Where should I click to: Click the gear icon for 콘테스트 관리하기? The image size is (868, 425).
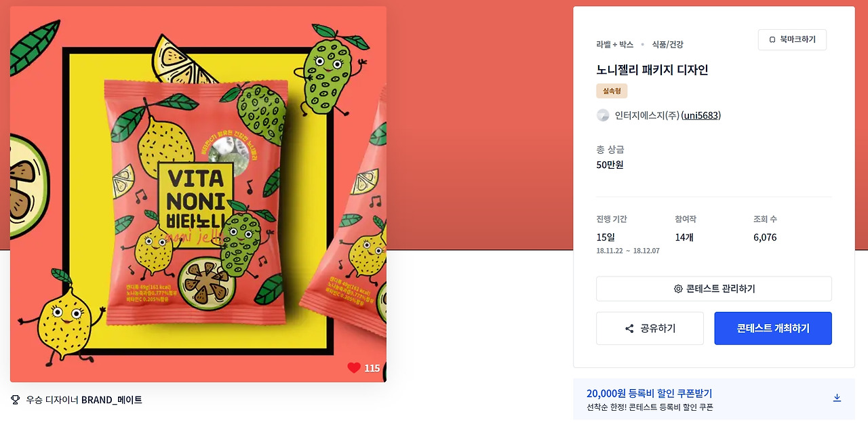(x=678, y=289)
